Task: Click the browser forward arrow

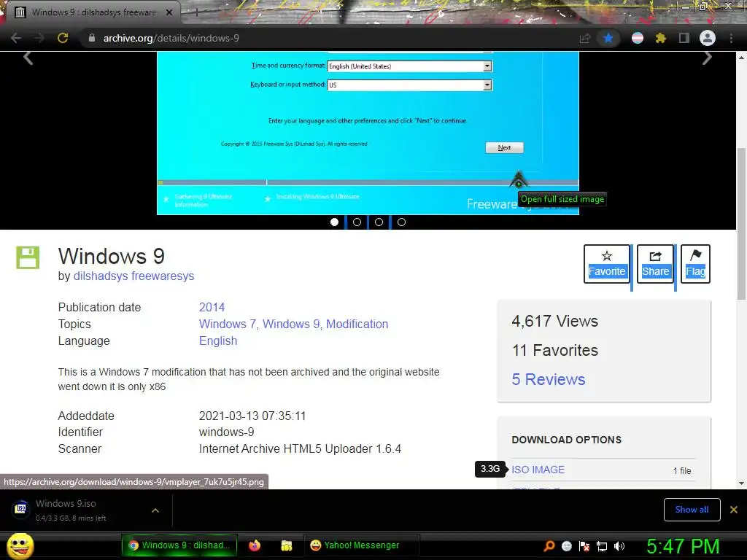Action: point(39,38)
